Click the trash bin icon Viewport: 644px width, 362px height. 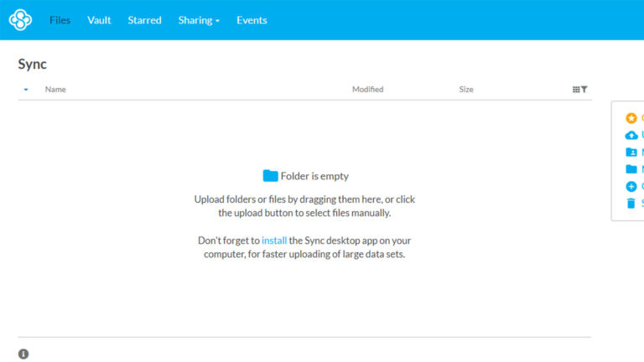(x=631, y=203)
